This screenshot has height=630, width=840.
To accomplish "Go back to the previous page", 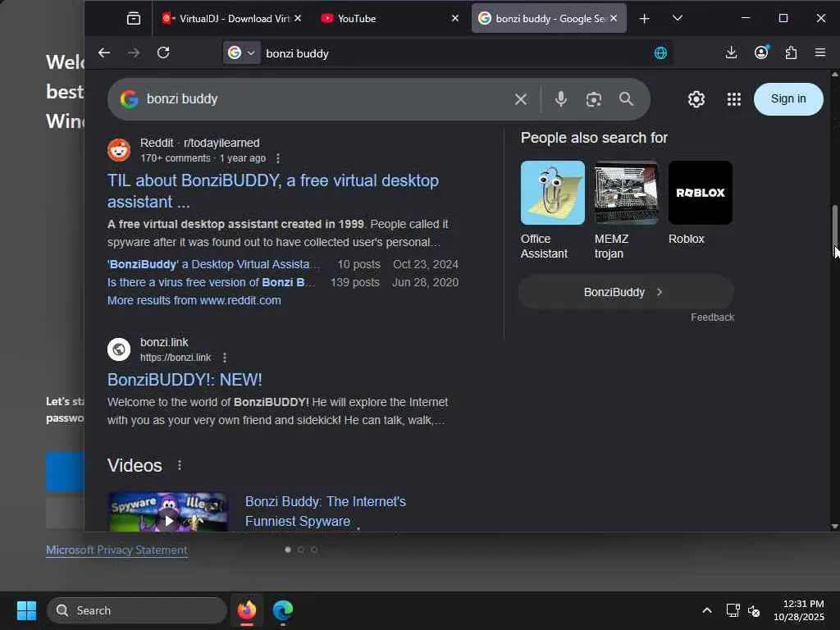I will pyautogui.click(x=104, y=52).
